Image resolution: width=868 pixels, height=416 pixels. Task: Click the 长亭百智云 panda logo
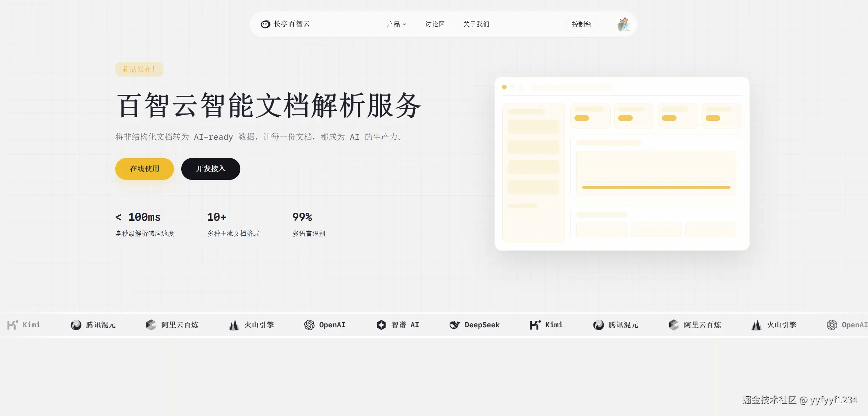(265, 24)
